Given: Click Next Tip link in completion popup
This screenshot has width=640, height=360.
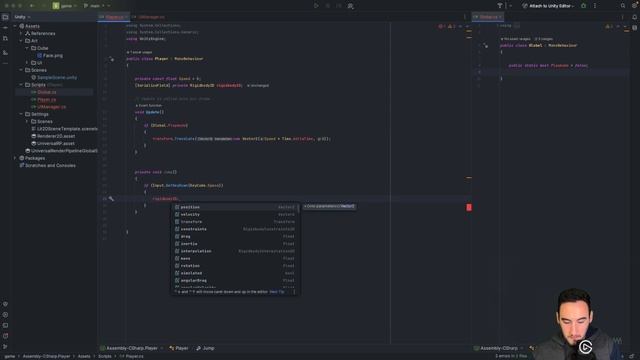Looking at the screenshot, I should 276,292.
